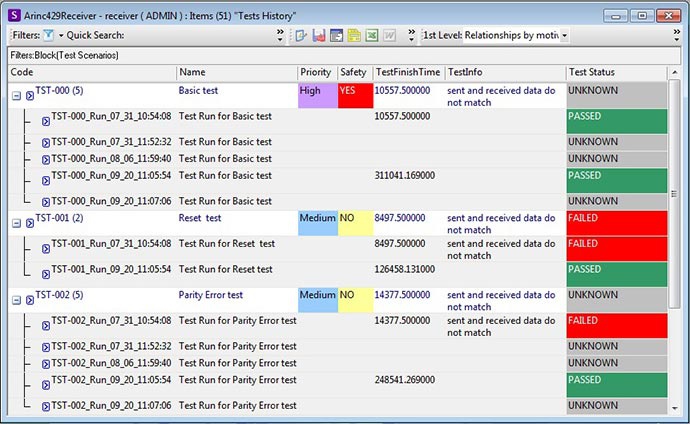The height and width of the screenshot is (424, 690).
Task: Select the purple High priority cell
Action: [x=318, y=95]
